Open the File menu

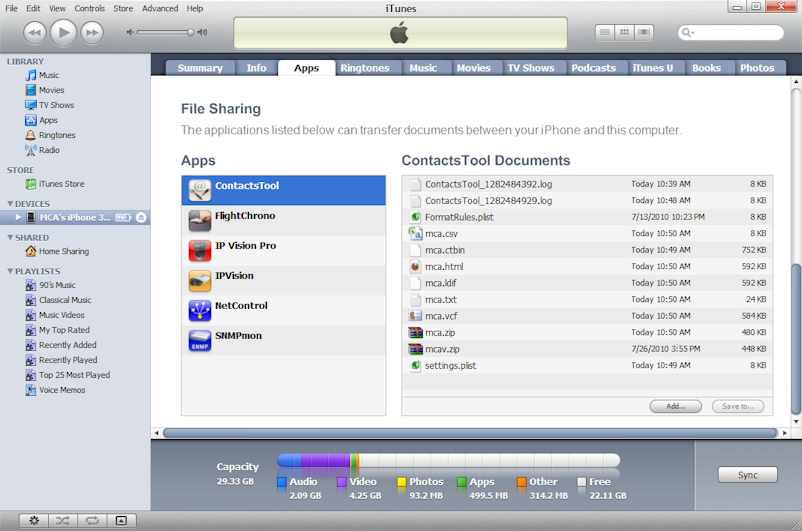pos(11,8)
